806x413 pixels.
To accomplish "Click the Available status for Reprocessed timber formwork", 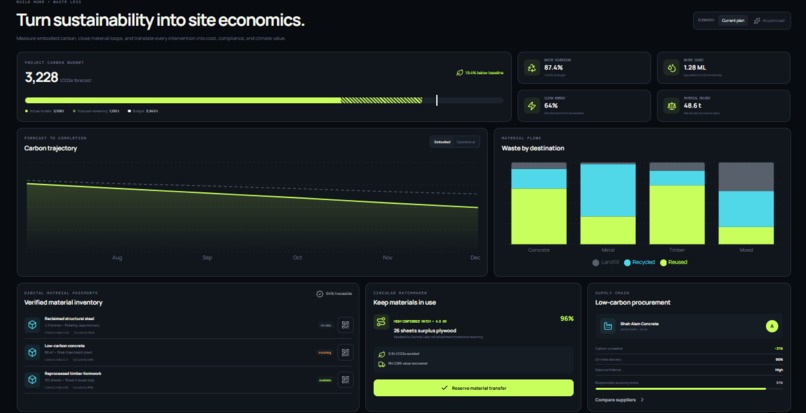I will [x=325, y=380].
